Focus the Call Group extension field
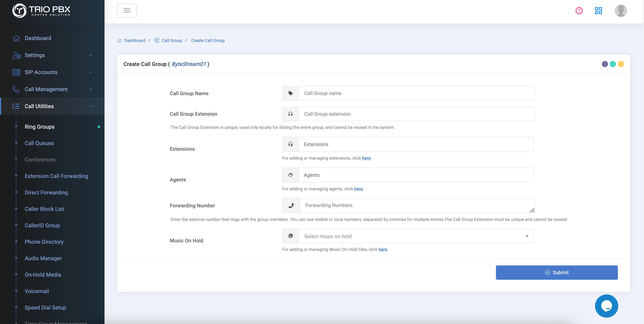 point(417,114)
